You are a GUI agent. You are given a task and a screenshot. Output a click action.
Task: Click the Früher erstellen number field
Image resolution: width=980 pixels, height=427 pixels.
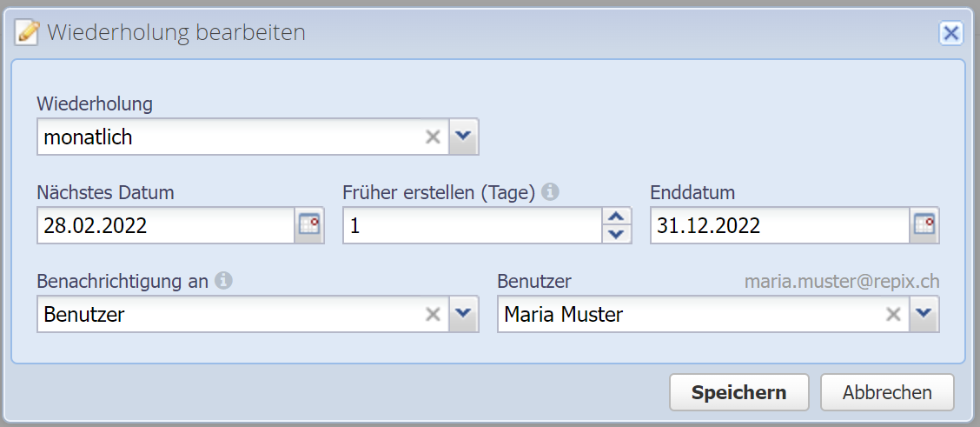pos(472,226)
